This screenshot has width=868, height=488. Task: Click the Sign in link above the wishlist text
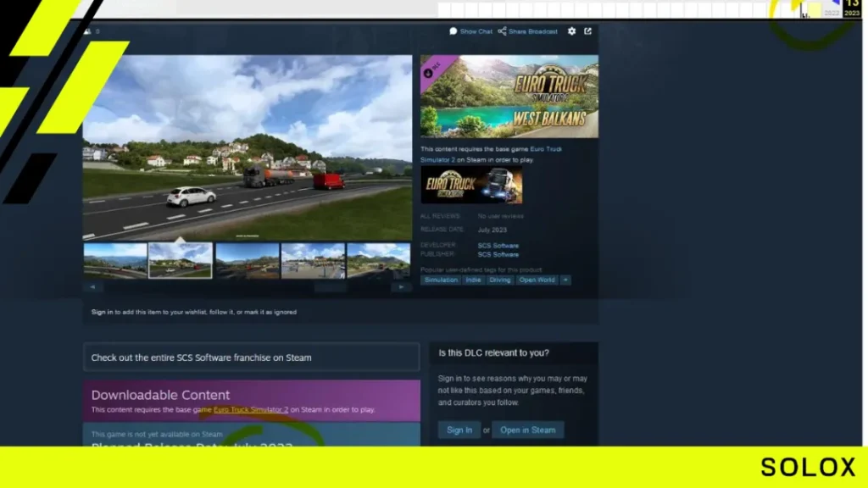click(x=102, y=312)
